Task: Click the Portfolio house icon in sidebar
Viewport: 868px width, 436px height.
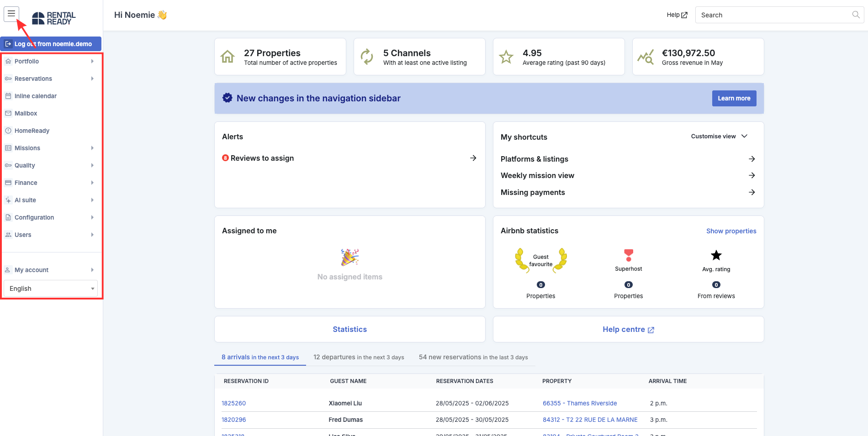Action: [8, 61]
